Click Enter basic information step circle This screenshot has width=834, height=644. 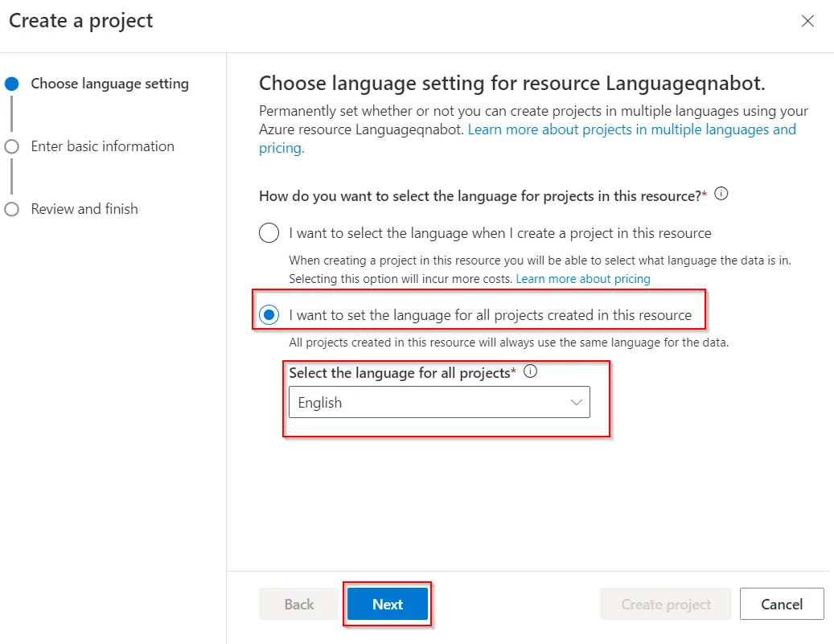pyautogui.click(x=11, y=146)
